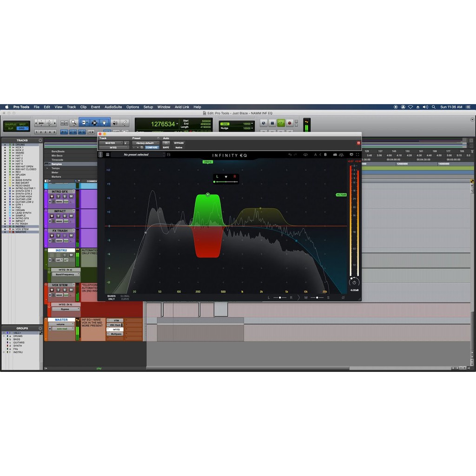Click the Tracks list options icon
This screenshot has width=476, height=476.
click(x=40, y=140)
